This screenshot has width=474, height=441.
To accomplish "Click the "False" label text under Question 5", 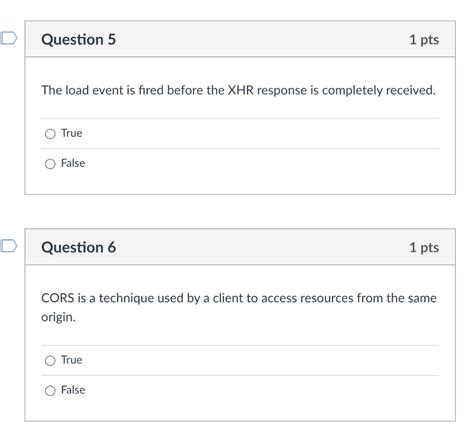I will tap(73, 163).
